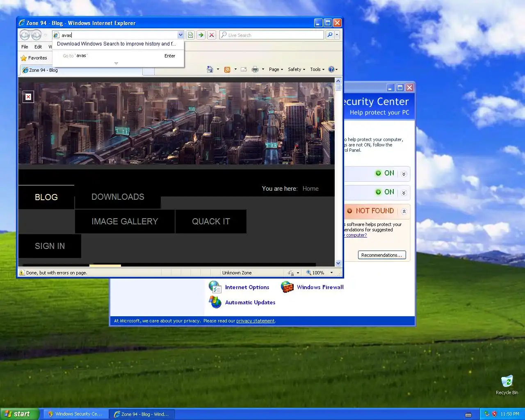
Task: Open Internet Options icon in Security Center
Action: pyautogui.click(x=215, y=287)
